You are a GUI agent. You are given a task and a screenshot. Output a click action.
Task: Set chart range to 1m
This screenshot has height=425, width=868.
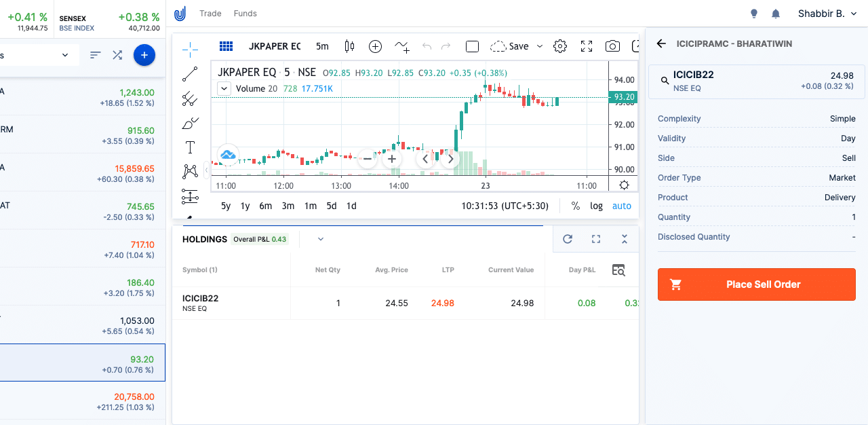(x=310, y=206)
